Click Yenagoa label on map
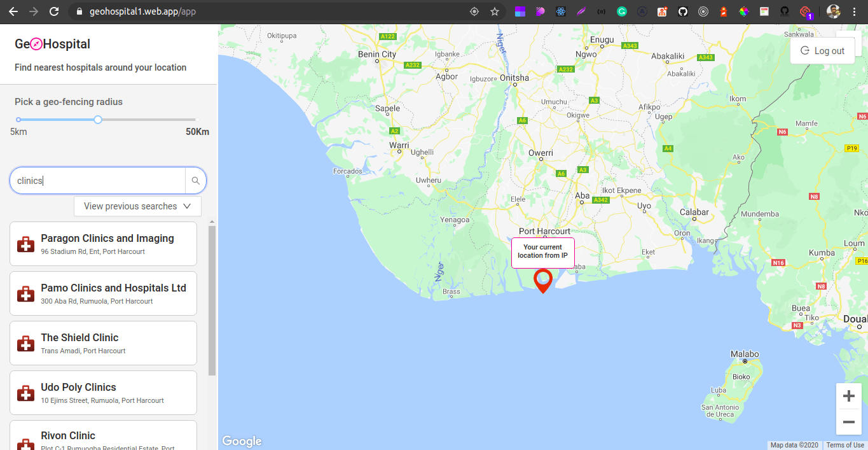This screenshot has height=450, width=868. pyautogui.click(x=455, y=220)
